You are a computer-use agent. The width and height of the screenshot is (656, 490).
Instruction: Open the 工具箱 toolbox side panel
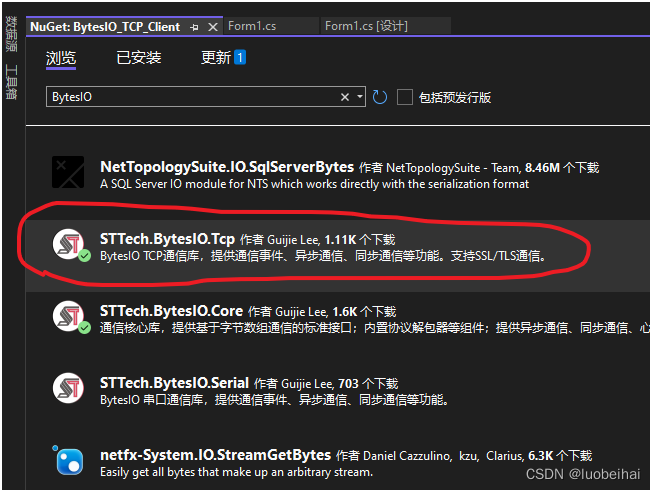pyautogui.click(x=11, y=82)
